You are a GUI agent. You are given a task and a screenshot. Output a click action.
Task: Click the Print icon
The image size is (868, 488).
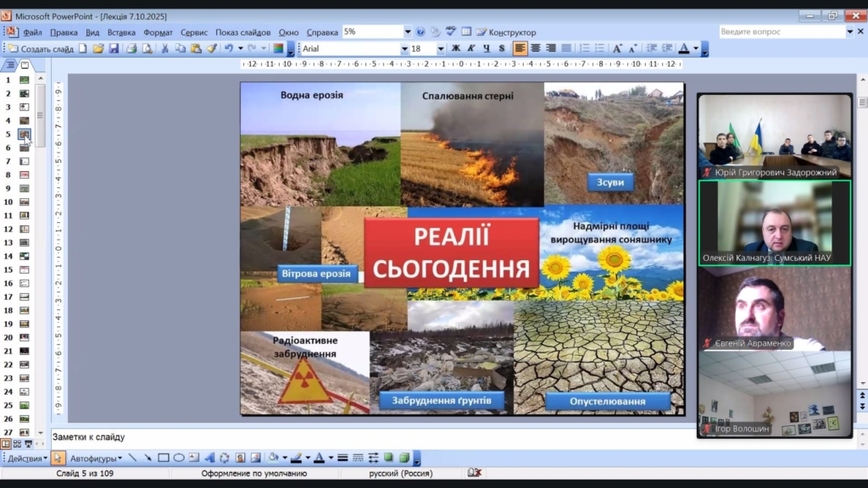tap(131, 48)
